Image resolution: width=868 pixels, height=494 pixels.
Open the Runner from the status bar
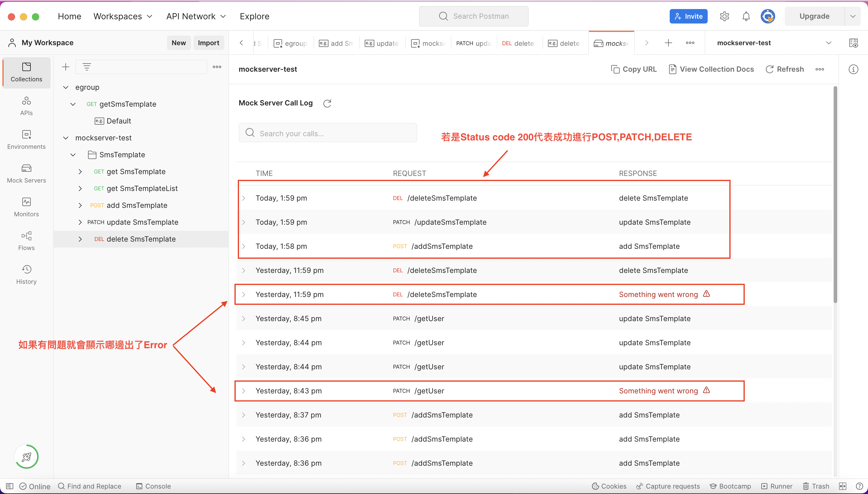(x=777, y=486)
